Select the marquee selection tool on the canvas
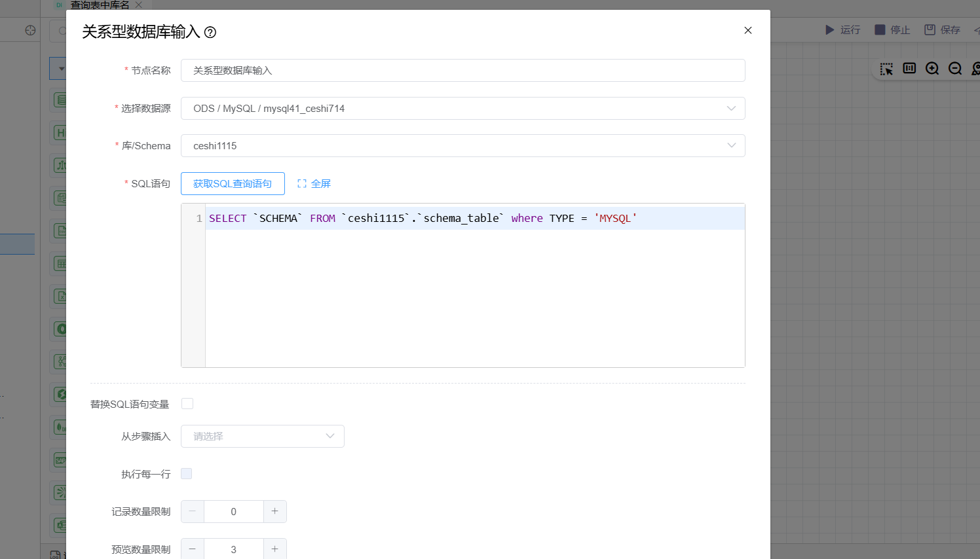The height and width of the screenshot is (559, 980). pyautogui.click(x=886, y=69)
